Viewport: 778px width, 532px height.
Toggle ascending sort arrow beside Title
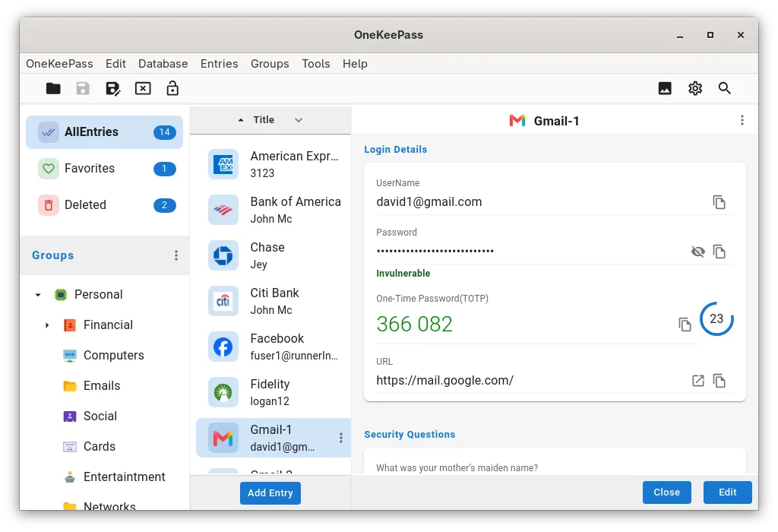(x=241, y=120)
